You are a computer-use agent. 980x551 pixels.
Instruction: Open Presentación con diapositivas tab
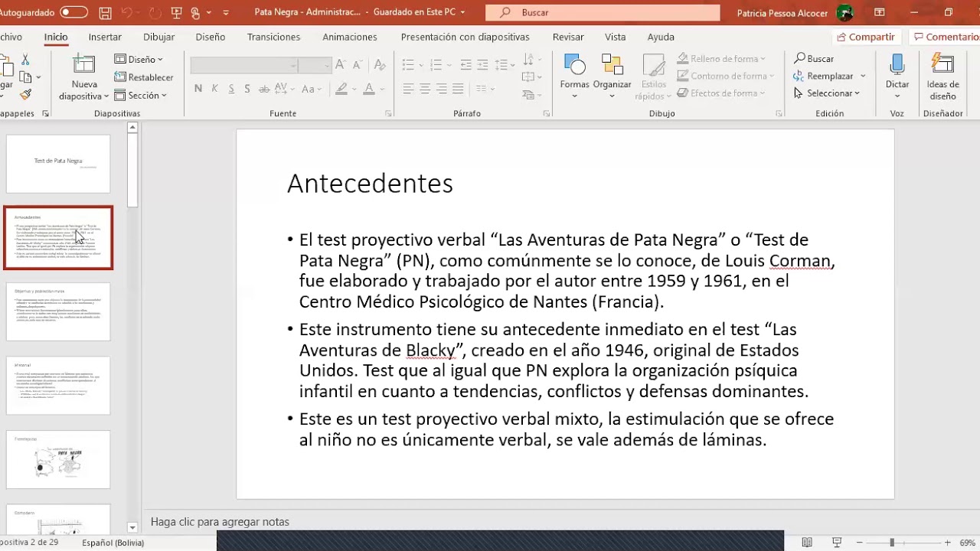point(465,37)
